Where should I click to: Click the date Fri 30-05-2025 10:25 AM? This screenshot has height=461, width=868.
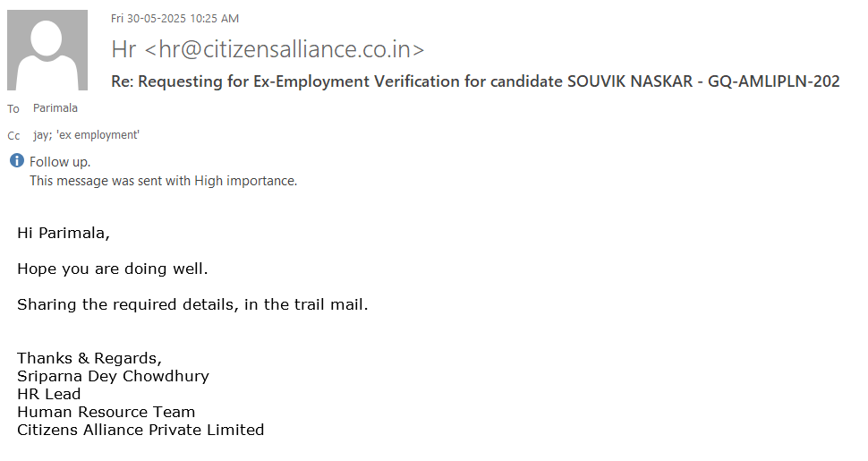(x=174, y=18)
